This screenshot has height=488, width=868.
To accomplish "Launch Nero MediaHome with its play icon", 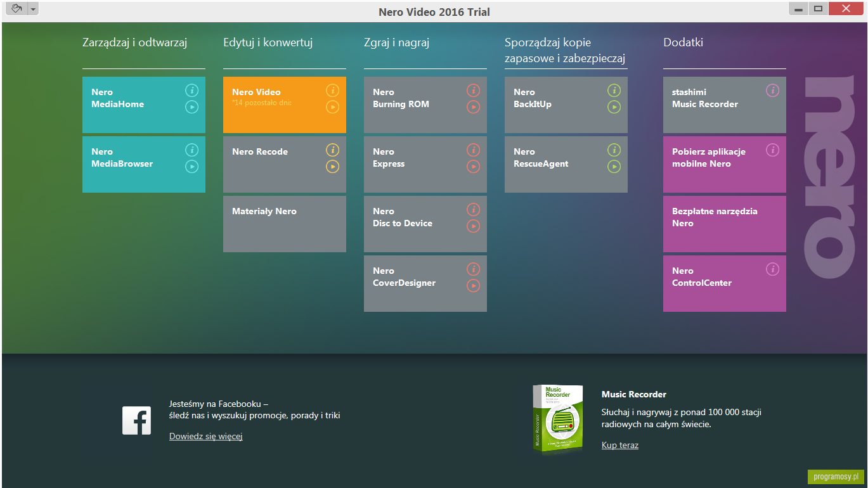I will (x=191, y=107).
